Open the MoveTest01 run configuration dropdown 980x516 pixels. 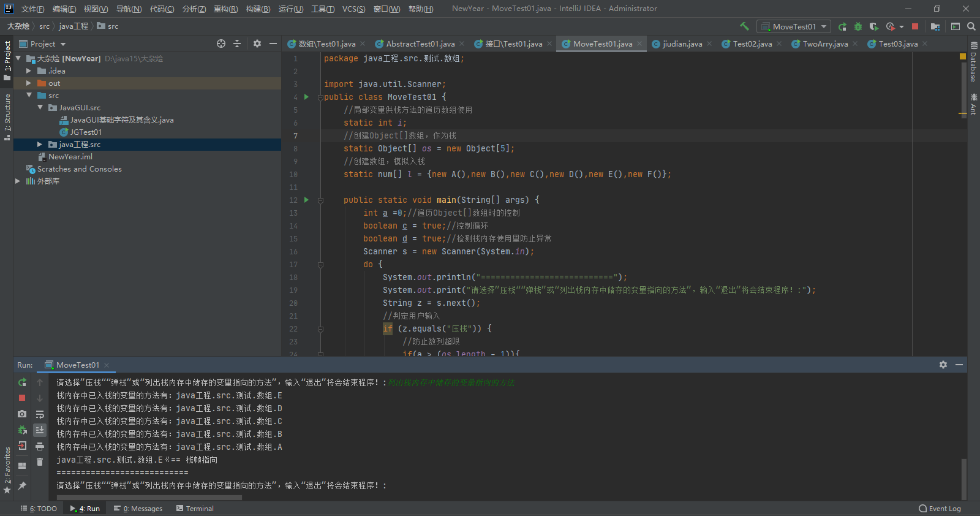[794, 26]
